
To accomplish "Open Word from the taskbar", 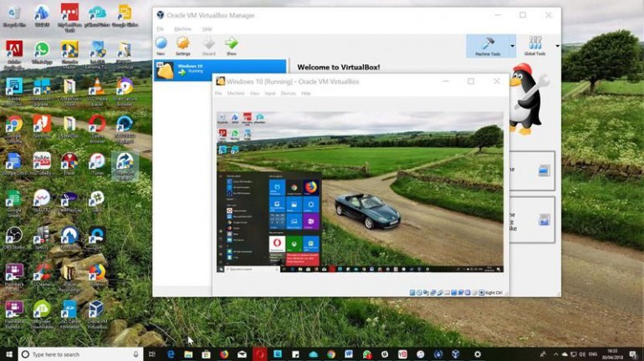I will pyautogui.click(x=349, y=354).
